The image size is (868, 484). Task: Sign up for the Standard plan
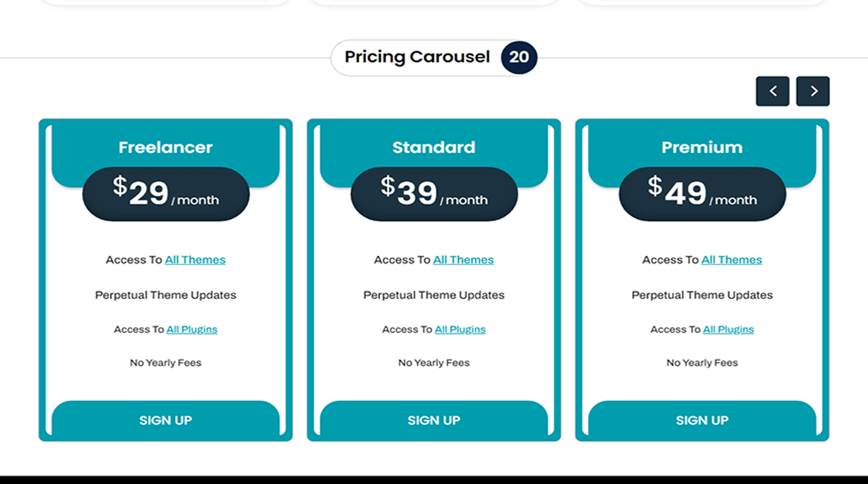[x=433, y=420]
